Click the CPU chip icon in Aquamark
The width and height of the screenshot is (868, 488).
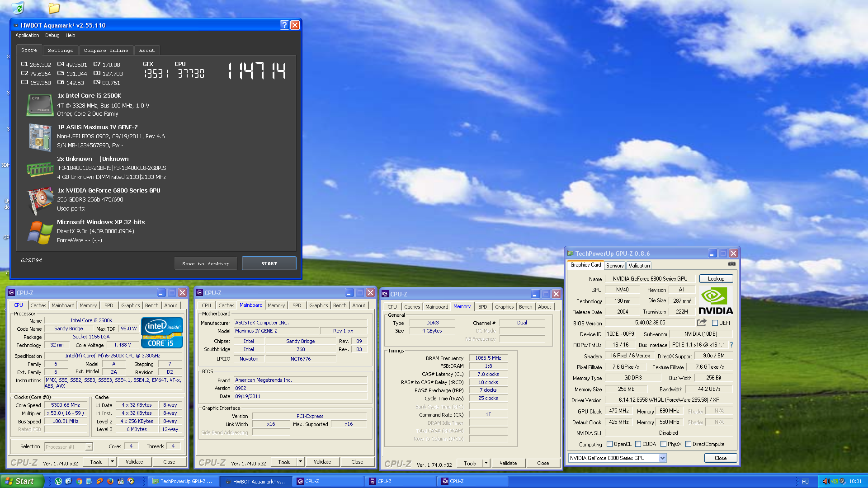click(x=40, y=105)
